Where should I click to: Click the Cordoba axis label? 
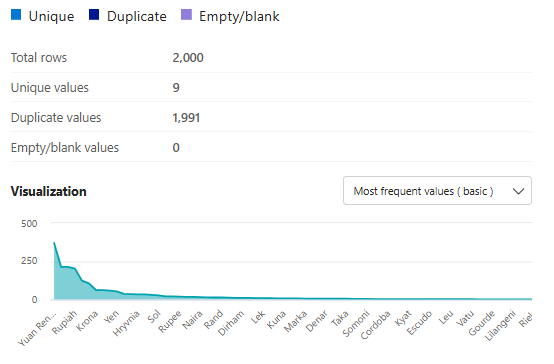click(375, 325)
